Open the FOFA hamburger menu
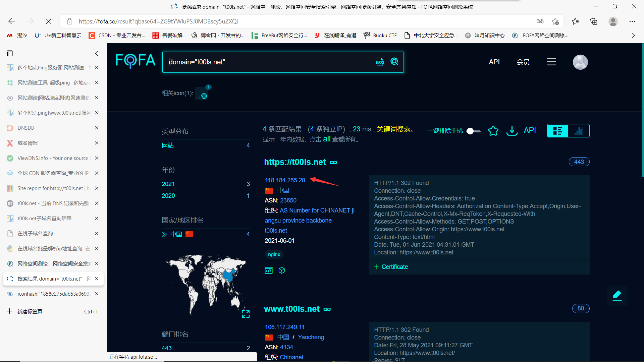Screen dimensions: 644x362 [551, 62]
